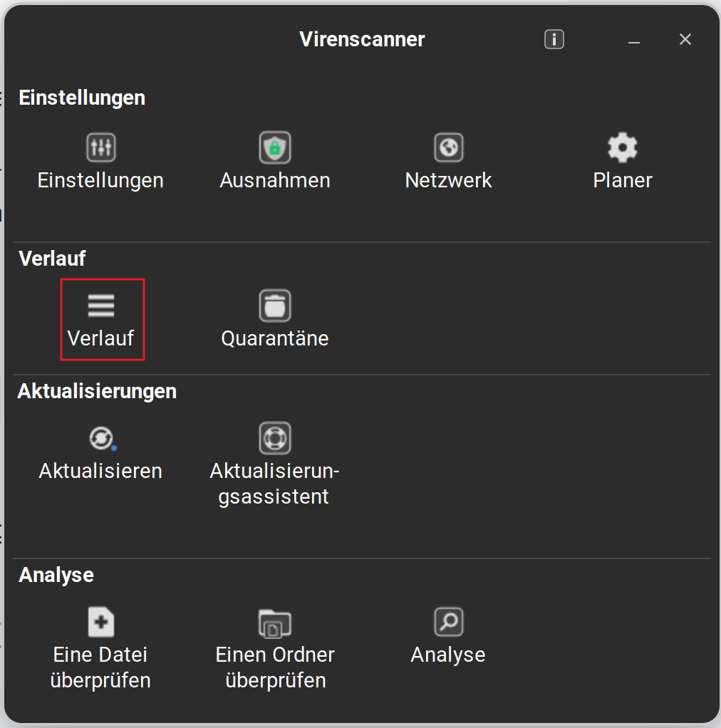Screen dimensions: 721x728
Task: Show app info via title bar info icon
Action: click(554, 39)
